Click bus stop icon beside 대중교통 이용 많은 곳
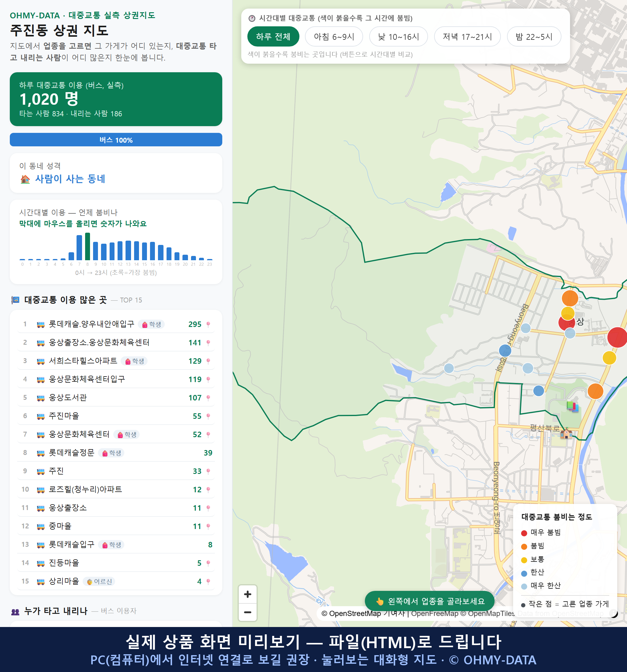 [15, 300]
